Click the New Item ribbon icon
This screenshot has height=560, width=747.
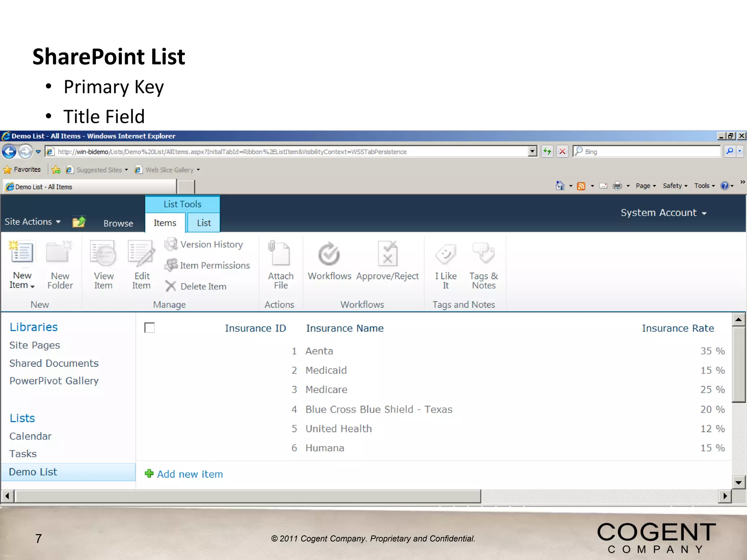click(22, 252)
